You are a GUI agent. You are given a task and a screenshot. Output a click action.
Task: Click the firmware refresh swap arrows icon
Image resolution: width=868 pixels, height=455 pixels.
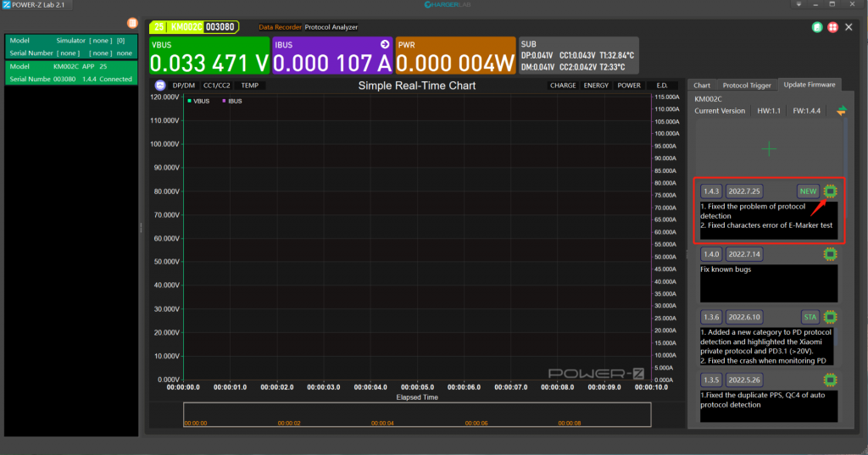[x=842, y=111]
